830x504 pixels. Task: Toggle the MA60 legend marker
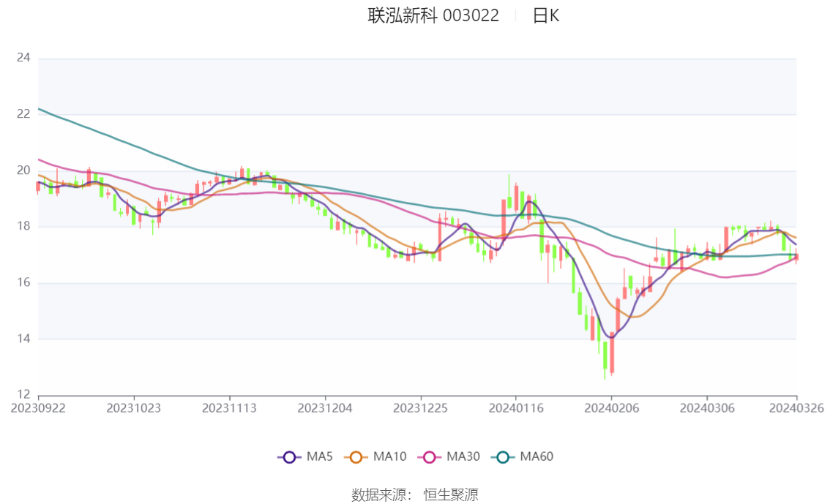click(503, 457)
